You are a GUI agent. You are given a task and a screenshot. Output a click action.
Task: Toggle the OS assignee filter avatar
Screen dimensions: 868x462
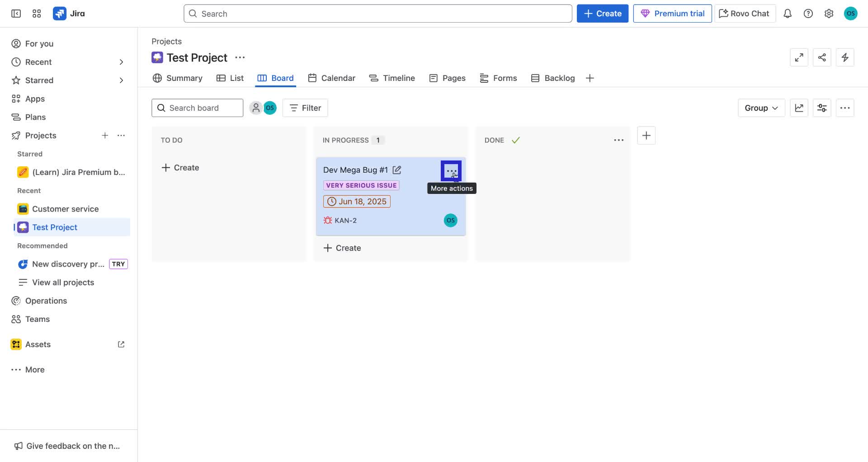click(x=270, y=108)
